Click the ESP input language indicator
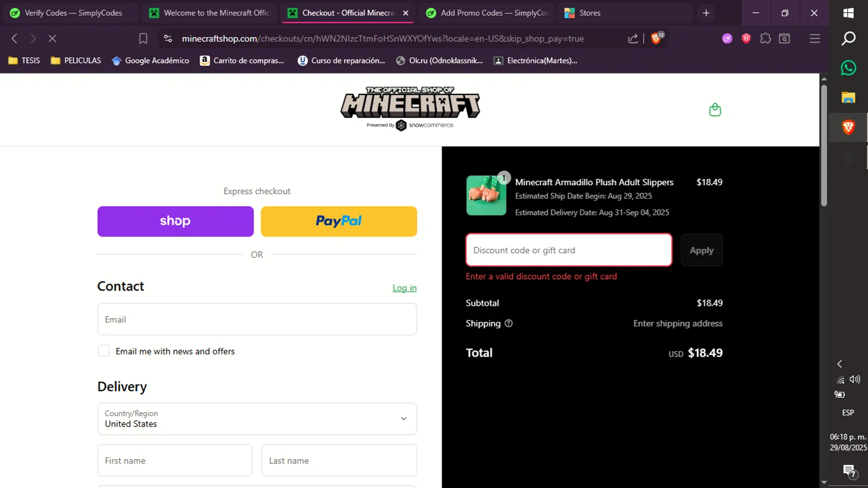The image size is (868, 488). (x=848, y=413)
